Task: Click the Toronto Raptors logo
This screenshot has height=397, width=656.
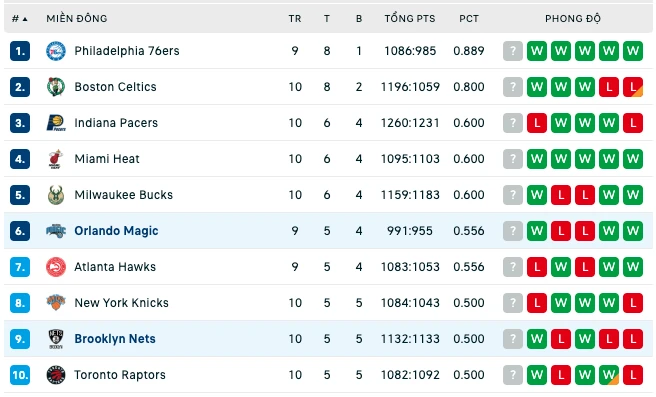Action: (x=56, y=375)
